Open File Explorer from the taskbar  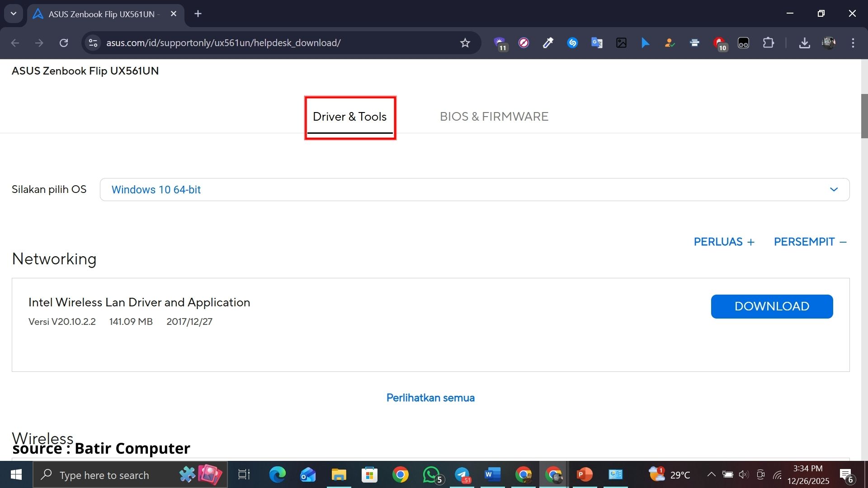pos(339,475)
